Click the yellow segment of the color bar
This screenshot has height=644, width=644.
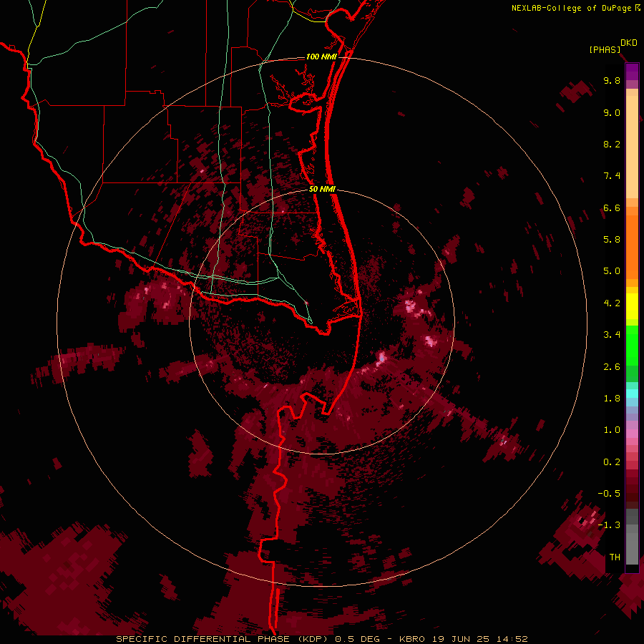click(x=632, y=306)
